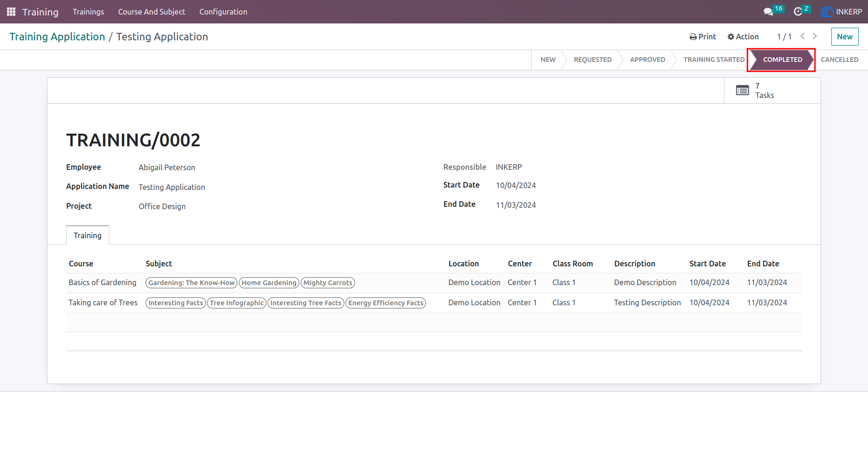Click the Print printer icon
The height and width of the screenshot is (453, 868).
693,37
